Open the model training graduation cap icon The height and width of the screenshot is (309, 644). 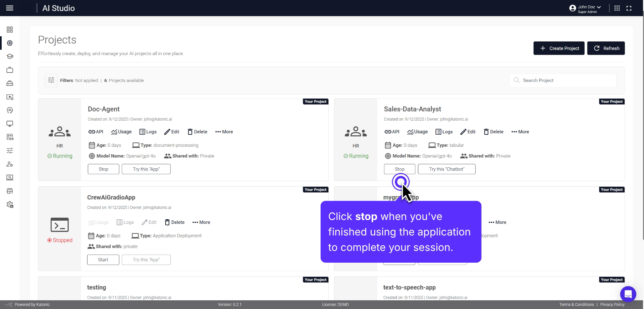10,56
